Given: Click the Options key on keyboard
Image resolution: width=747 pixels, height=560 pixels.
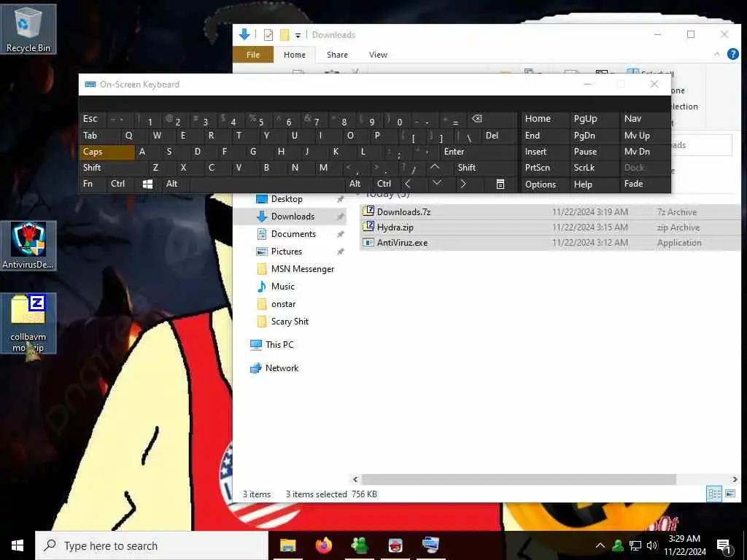Looking at the screenshot, I should pos(546,184).
